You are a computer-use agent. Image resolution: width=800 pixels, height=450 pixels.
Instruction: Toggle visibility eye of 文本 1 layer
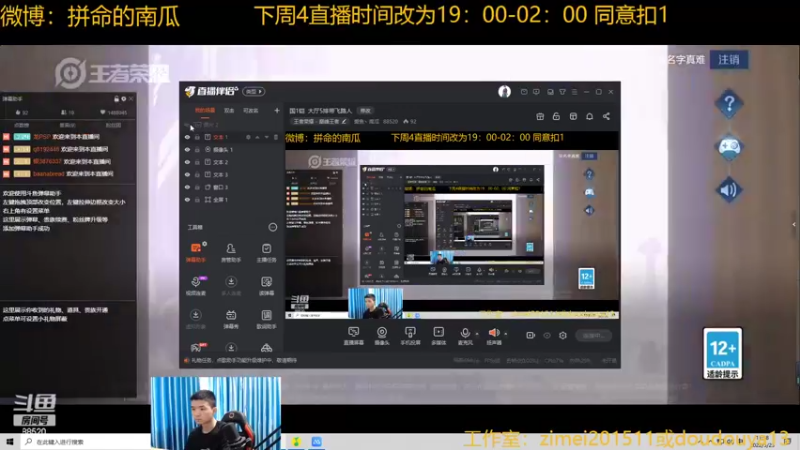(187, 137)
